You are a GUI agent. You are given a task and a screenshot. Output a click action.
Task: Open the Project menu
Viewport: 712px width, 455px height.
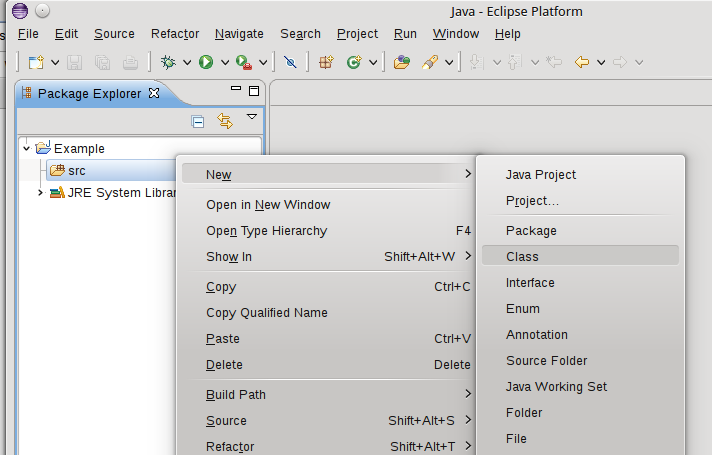click(x=357, y=34)
